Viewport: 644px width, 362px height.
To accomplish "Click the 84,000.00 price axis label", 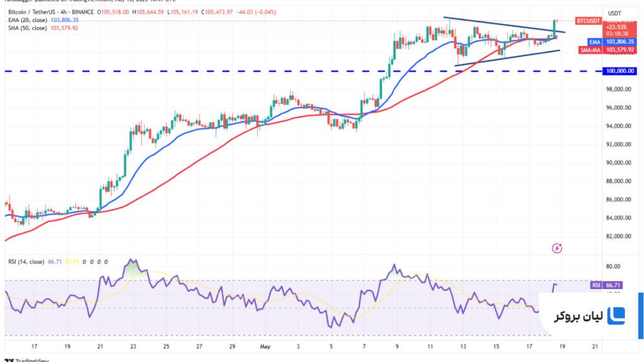I will pos(619,218).
